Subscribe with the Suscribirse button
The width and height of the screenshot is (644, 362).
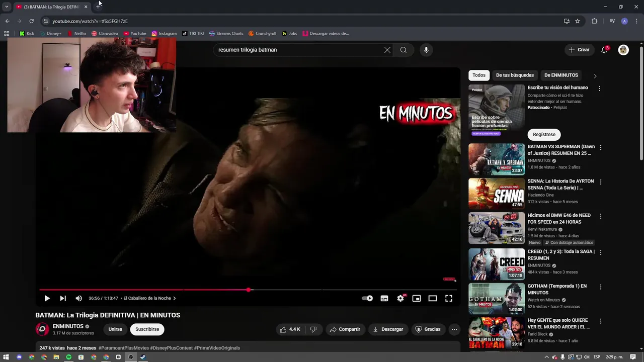click(147, 329)
